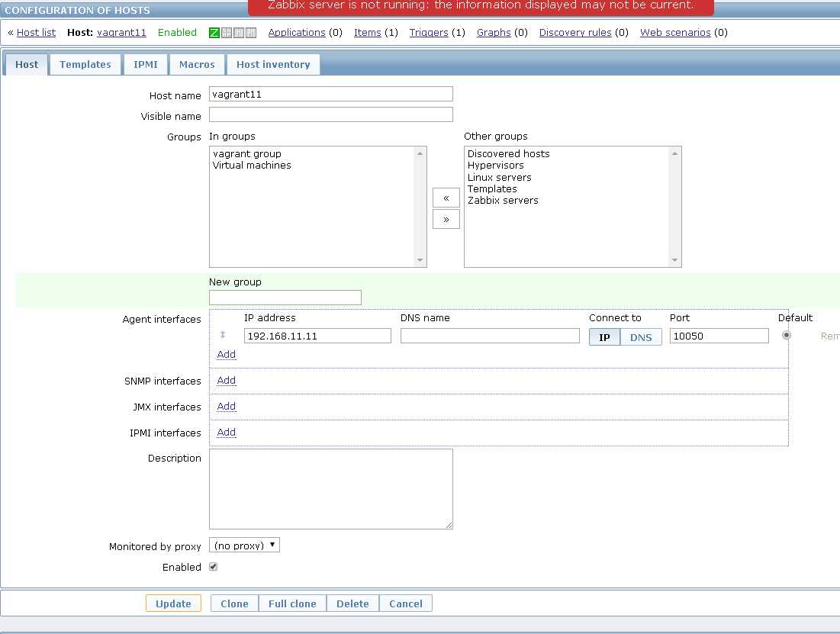Open the IPMI tab

click(x=145, y=64)
